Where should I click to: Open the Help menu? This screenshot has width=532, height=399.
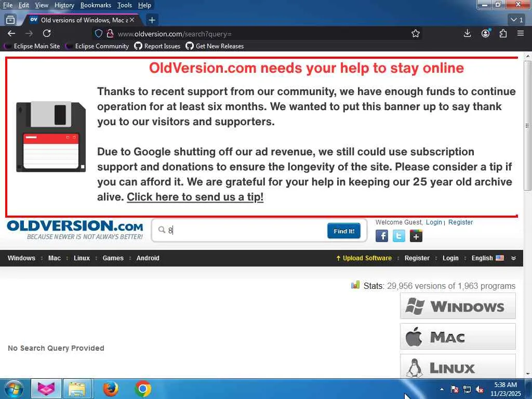[x=144, y=5]
